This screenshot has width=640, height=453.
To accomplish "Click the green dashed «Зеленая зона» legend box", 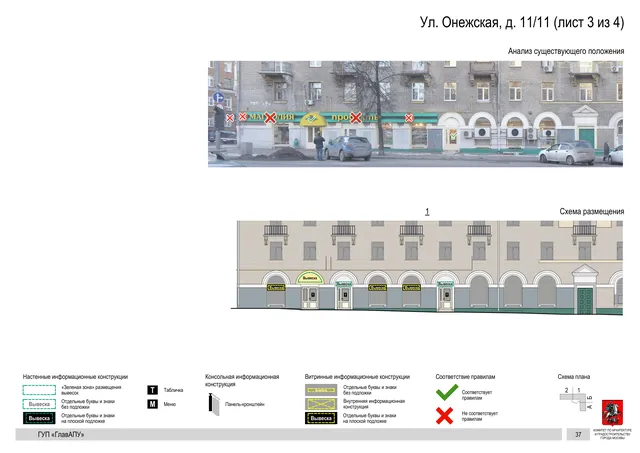I will 39,390.
